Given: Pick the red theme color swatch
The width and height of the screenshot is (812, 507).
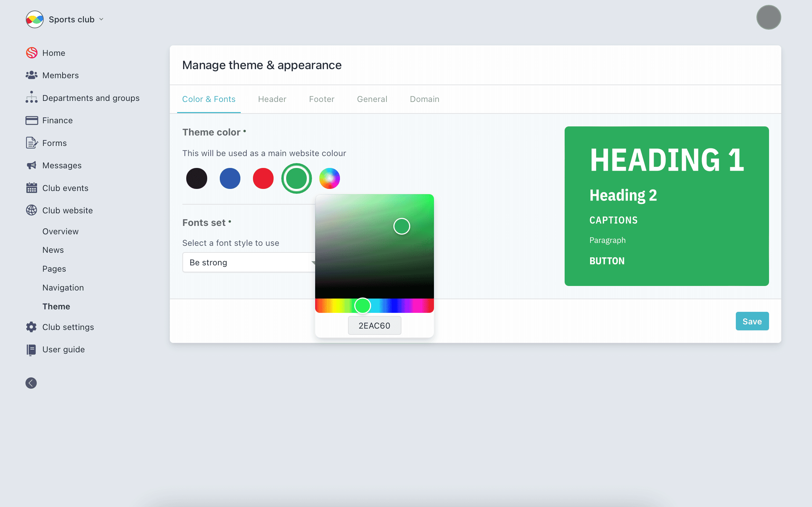Looking at the screenshot, I should pos(263,178).
